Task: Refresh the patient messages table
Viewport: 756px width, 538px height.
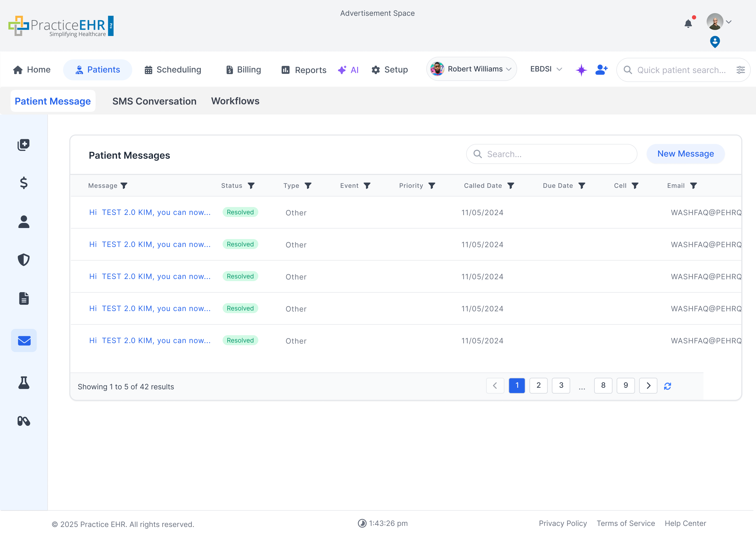Action: pyautogui.click(x=667, y=386)
